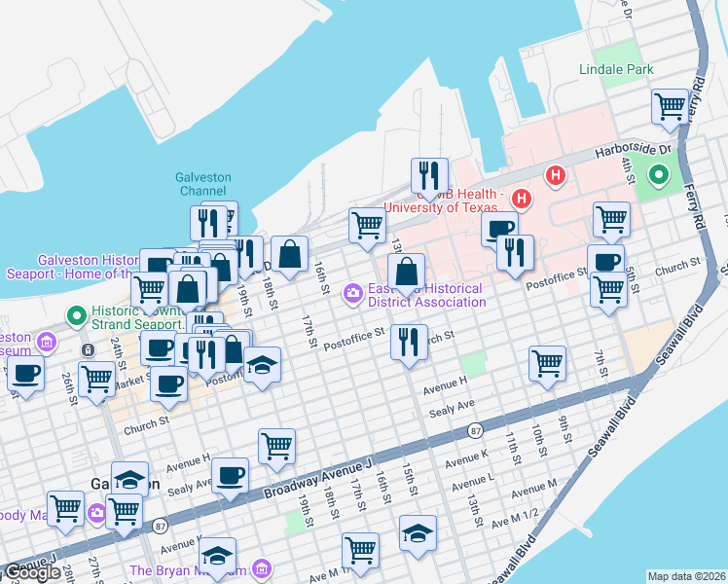Click the shopping cart marker near 16th St rail yard
This screenshot has height=584, width=728.
(x=367, y=228)
